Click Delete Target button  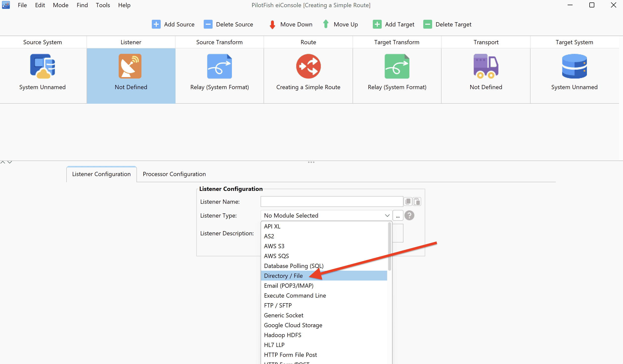(447, 24)
